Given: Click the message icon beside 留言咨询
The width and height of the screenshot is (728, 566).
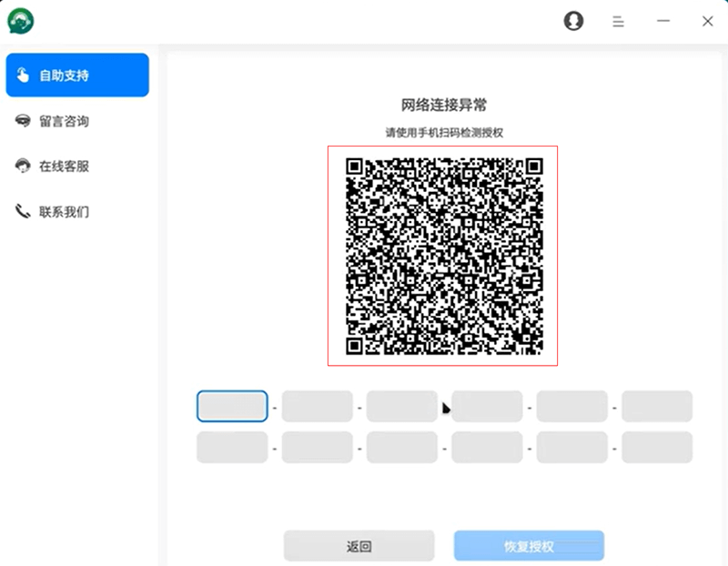Looking at the screenshot, I should (x=22, y=121).
